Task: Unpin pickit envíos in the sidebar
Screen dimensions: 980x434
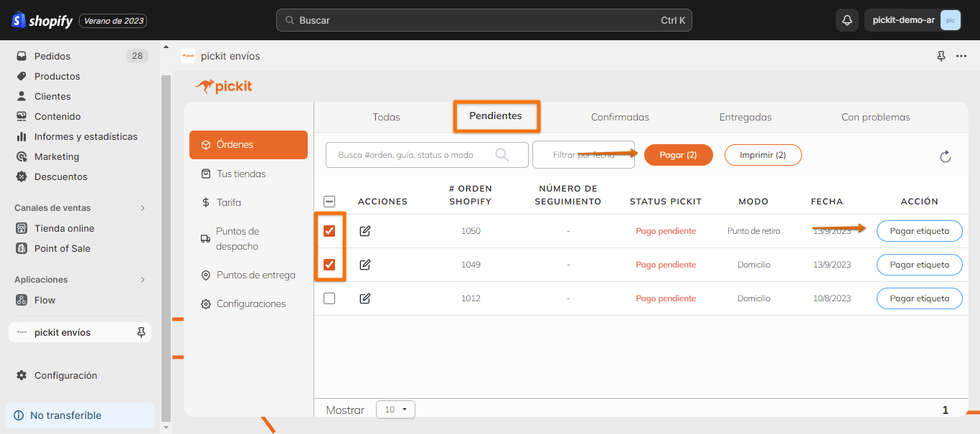Action: point(141,332)
